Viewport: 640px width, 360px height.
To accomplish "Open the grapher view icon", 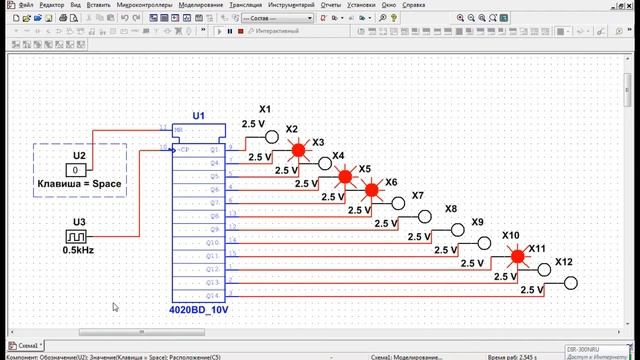I will point(187,18).
